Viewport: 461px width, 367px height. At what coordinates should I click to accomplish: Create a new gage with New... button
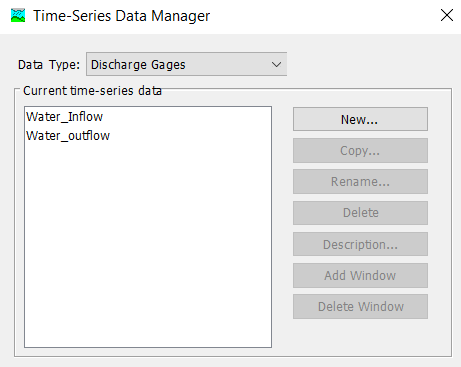[x=360, y=119]
